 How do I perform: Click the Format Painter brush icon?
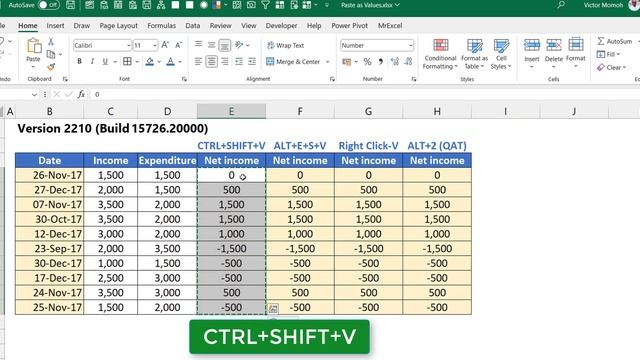point(51,67)
